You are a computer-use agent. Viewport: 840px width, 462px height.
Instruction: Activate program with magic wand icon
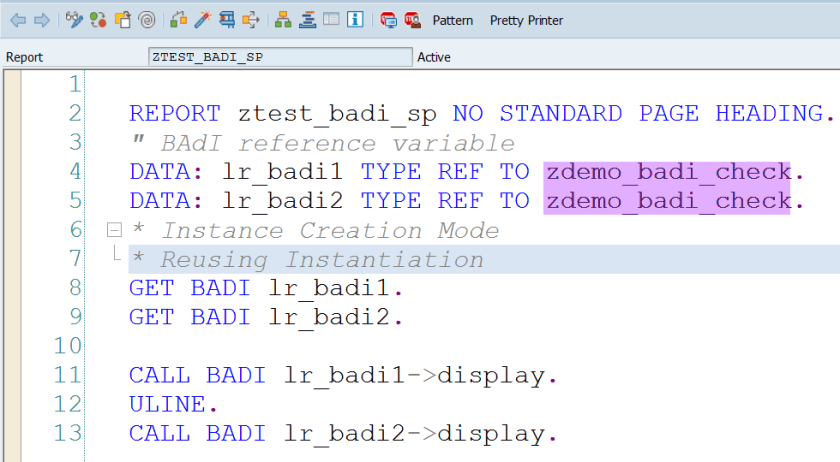coord(202,20)
